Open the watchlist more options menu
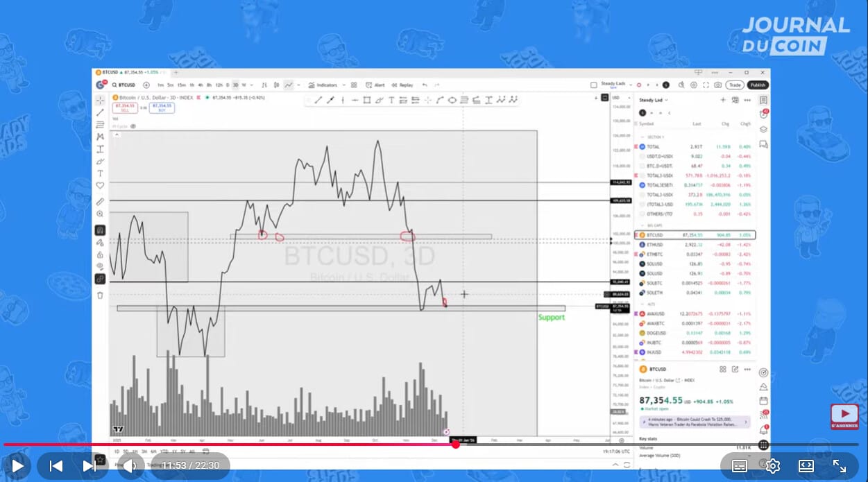This screenshot has height=482, width=868. (x=748, y=101)
